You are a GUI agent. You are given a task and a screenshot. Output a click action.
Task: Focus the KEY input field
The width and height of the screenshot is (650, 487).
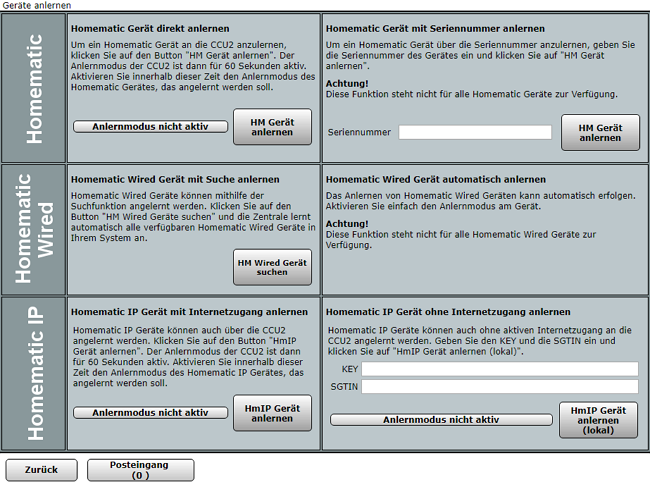[x=499, y=369]
